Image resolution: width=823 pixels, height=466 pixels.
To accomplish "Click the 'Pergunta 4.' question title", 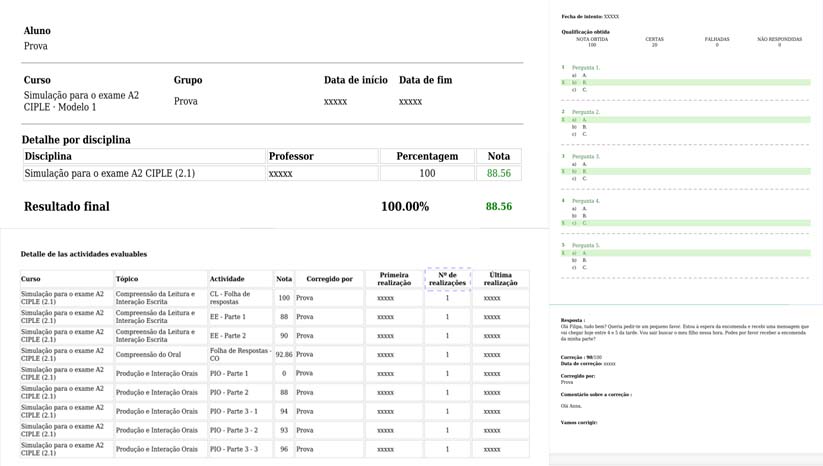I will (586, 201).
